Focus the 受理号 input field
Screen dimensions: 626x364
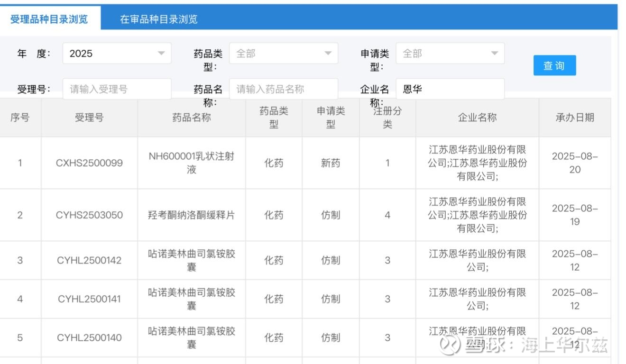pos(117,89)
